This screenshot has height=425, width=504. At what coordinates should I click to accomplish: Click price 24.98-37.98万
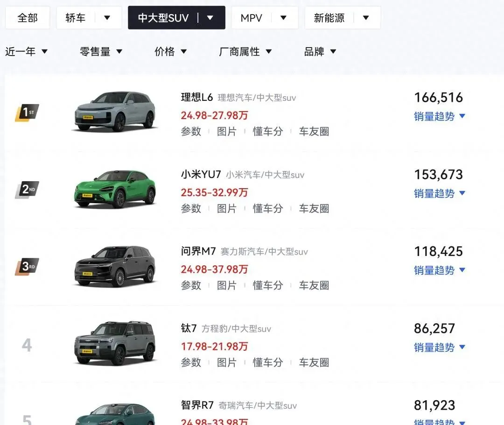point(214,269)
